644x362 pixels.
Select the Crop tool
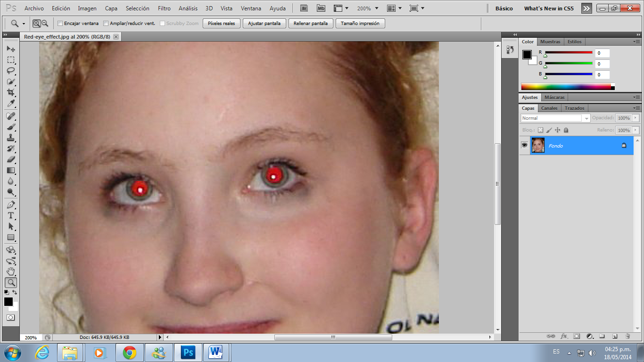11,92
